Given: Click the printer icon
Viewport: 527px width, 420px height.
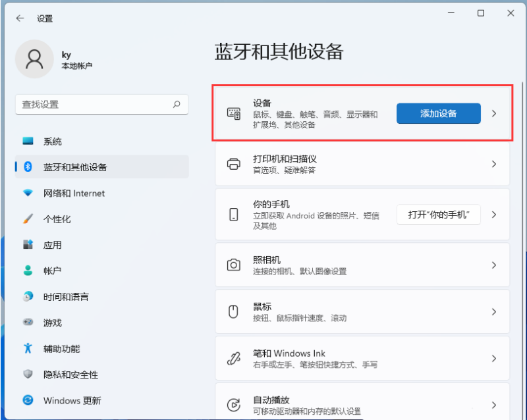Looking at the screenshot, I should click(233, 164).
